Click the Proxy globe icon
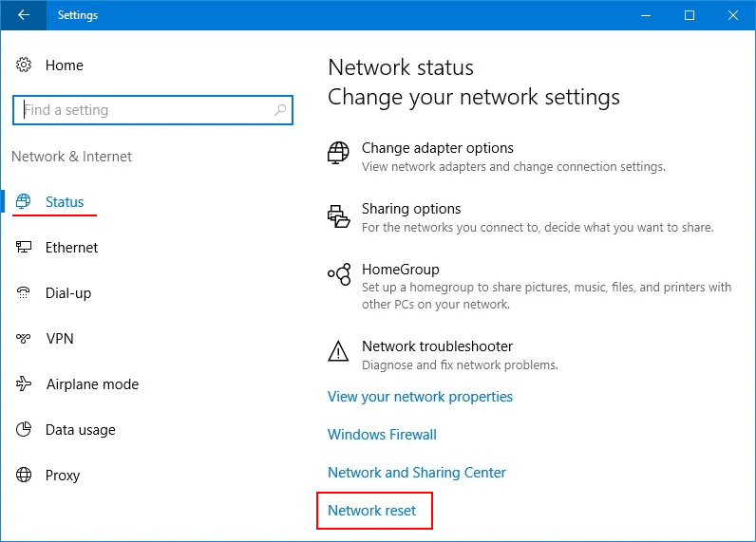 (24, 476)
